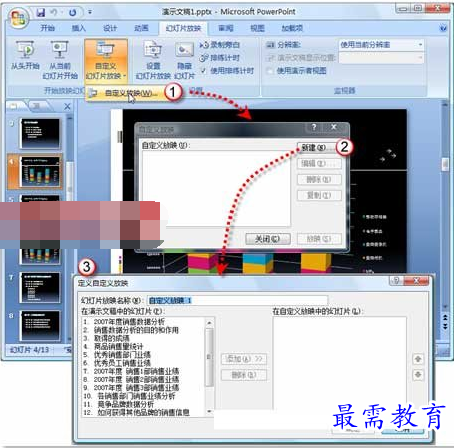Click move-down arrow in 定义自定义放映 dialog
454x448 pixels.
click(x=418, y=375)
